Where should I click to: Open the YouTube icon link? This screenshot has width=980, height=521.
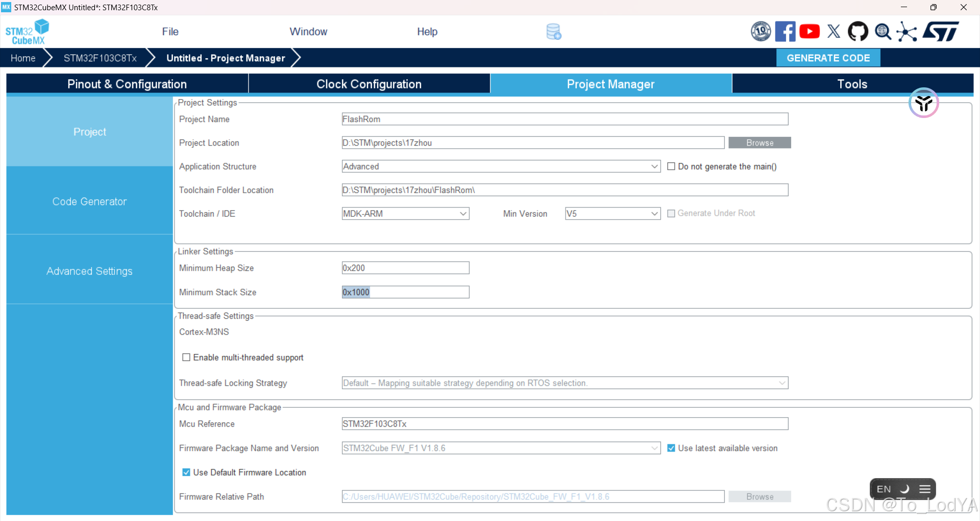point(810,32)
